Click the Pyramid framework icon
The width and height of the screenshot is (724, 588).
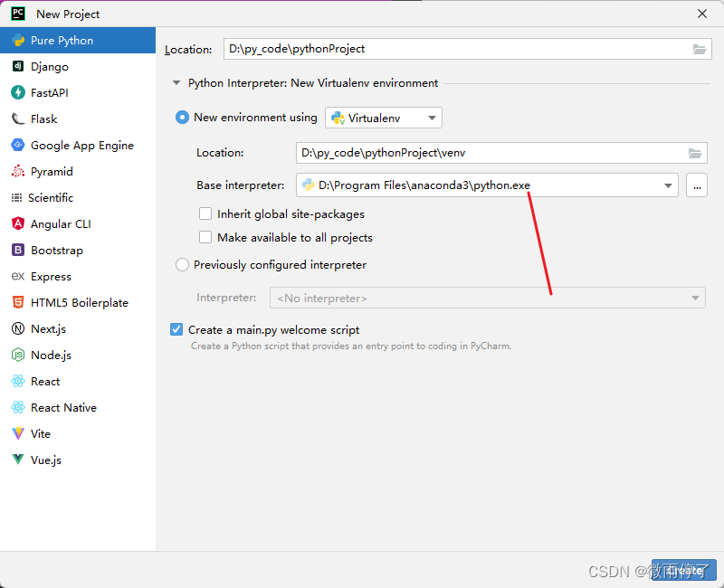[x=18, y=171]
